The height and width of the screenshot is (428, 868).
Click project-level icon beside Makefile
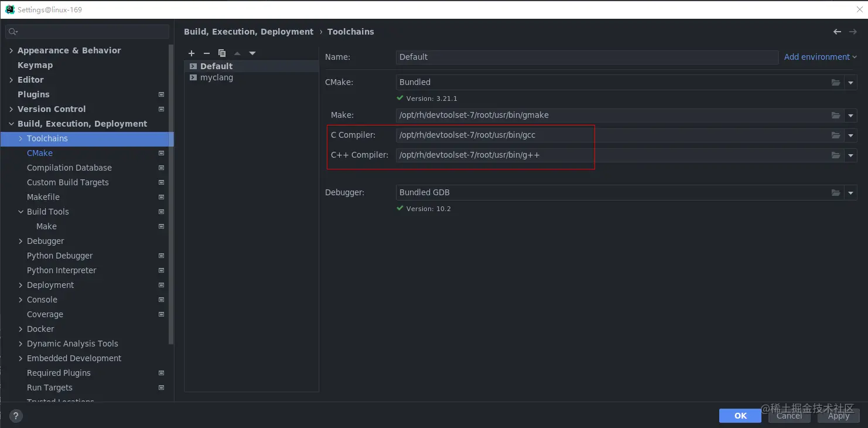click(x=162, y=197)
